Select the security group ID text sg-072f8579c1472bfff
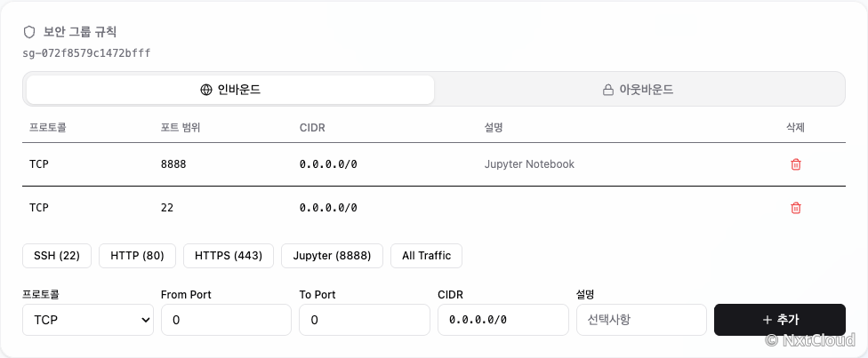The height and width of the screenshot is (358, 868). point(86,53)
